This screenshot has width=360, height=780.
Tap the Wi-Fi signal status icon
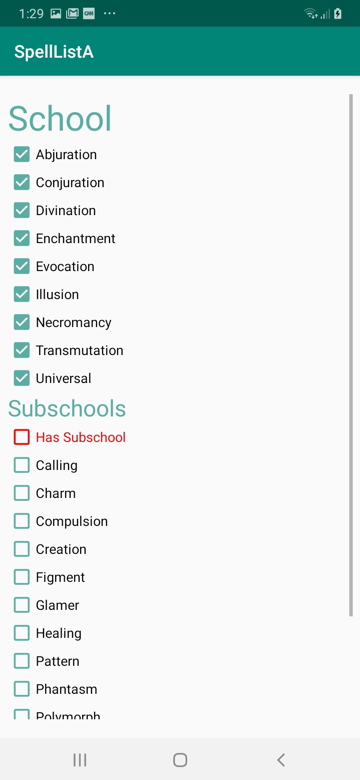pos(311,13)
